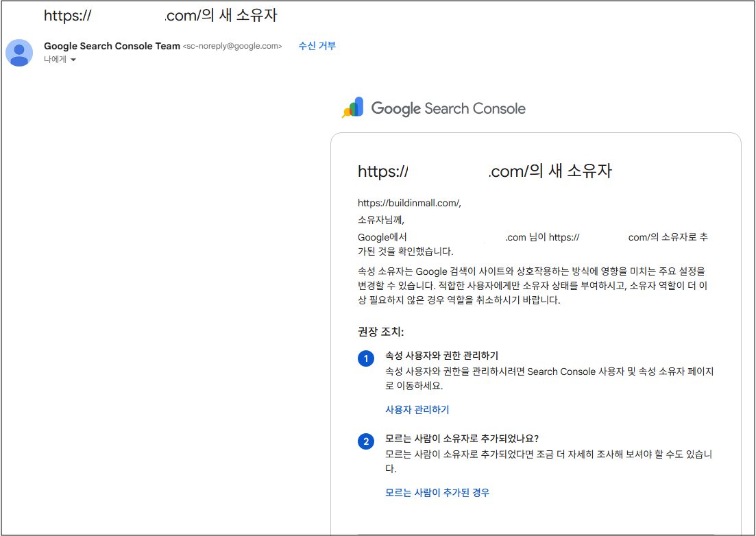Viewport: 756px width, 536px height.
Task: Click the 권장 조치: heading
Action: tap(381, 332)
